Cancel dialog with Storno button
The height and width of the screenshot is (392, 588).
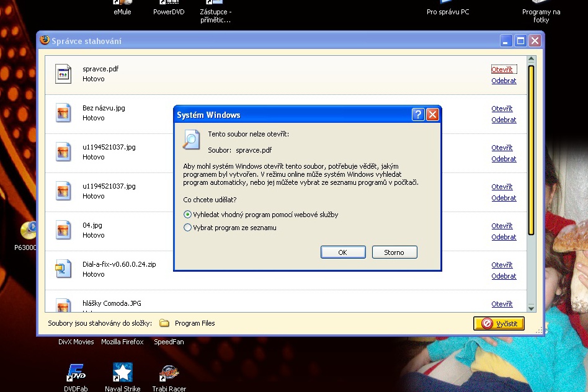click(394, 252)
